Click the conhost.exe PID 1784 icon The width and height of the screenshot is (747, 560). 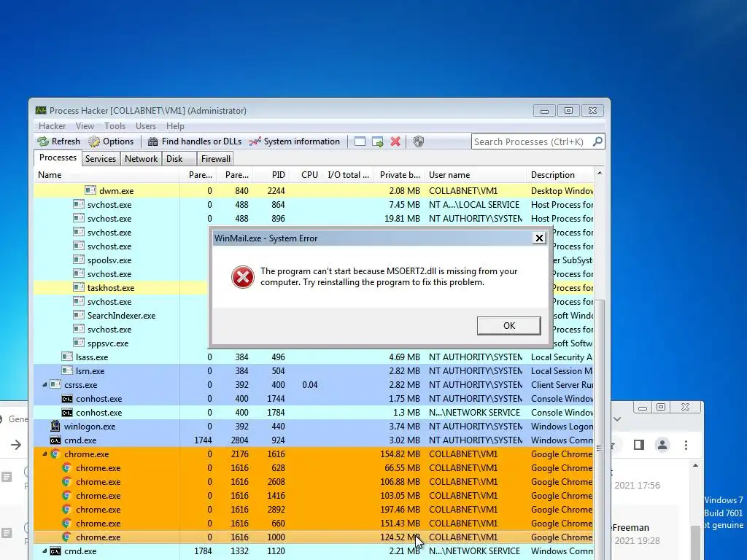[67, 413]
